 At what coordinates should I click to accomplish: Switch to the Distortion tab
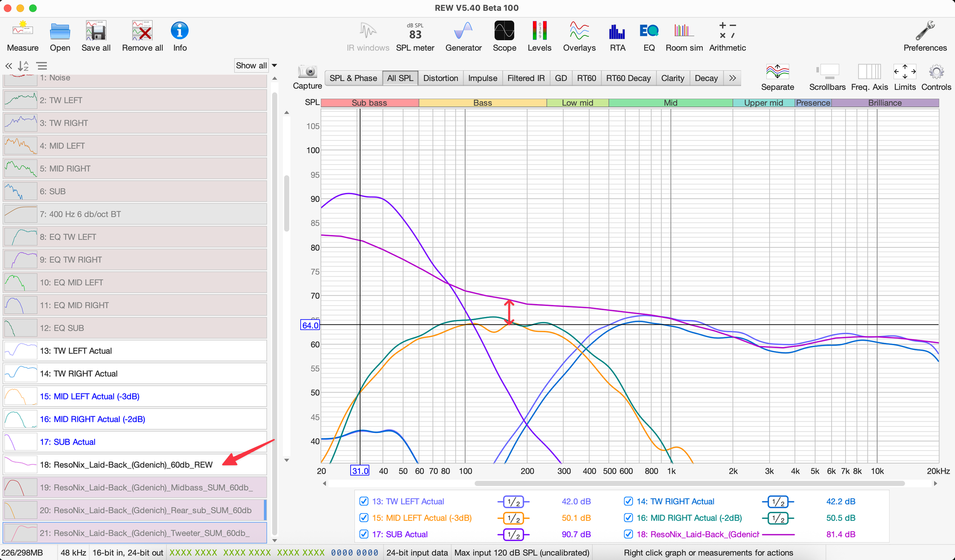(440, 78)
